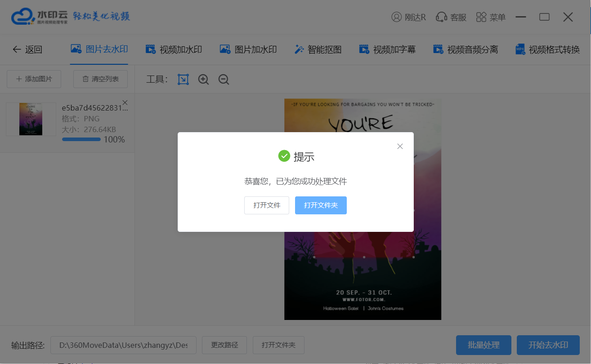Screen dimensions: 591x364
Task: Minimize the application window
Action: tap(521, 17)
